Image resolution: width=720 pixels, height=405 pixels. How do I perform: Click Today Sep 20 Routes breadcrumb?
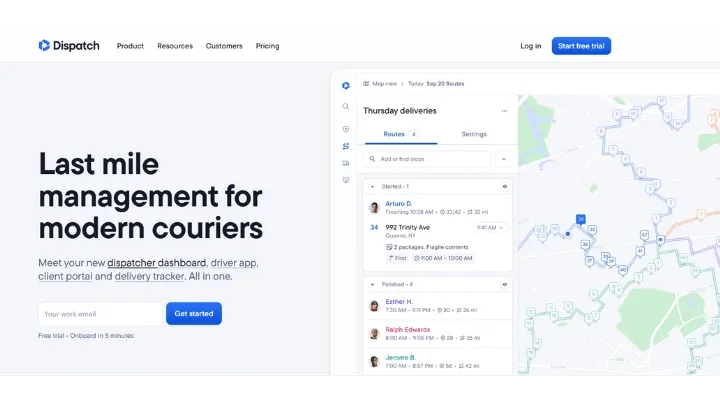(436, 84)
